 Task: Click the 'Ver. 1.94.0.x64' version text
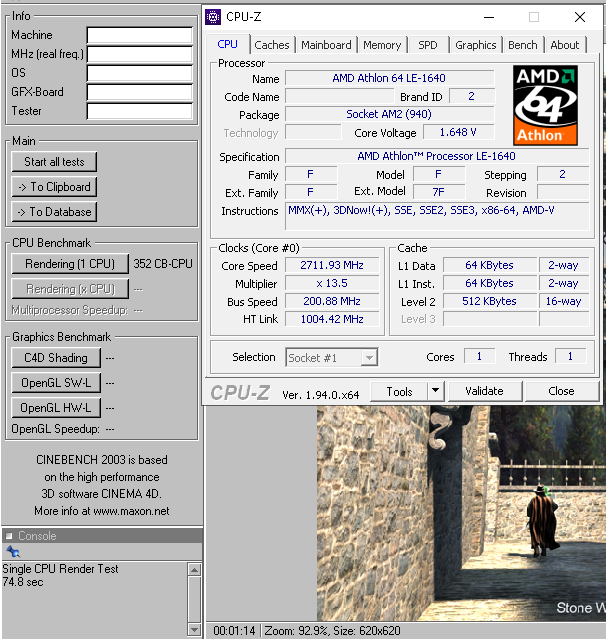[321, 395]
